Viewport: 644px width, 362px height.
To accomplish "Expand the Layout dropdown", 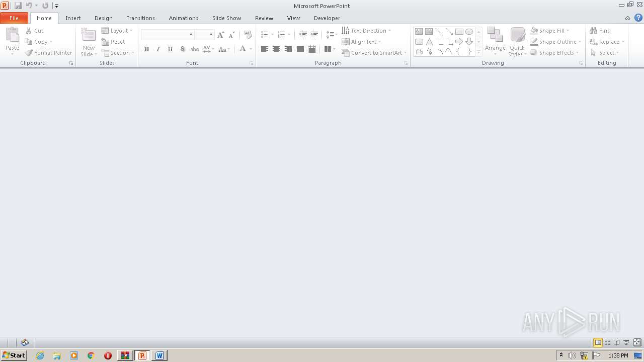I will 131,31.
